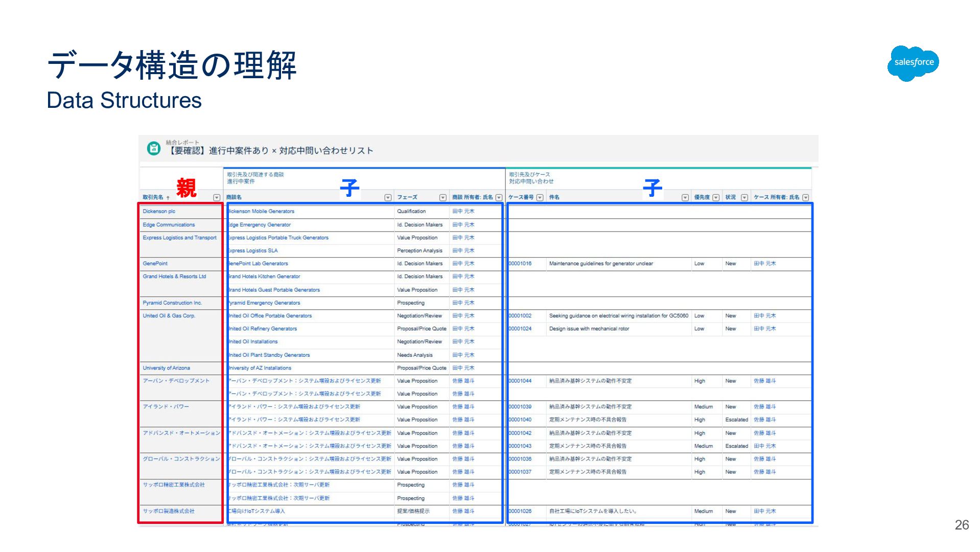980x552 pixels.
Task: Open the GenePoint account link
Action: [x=155, y=264]
